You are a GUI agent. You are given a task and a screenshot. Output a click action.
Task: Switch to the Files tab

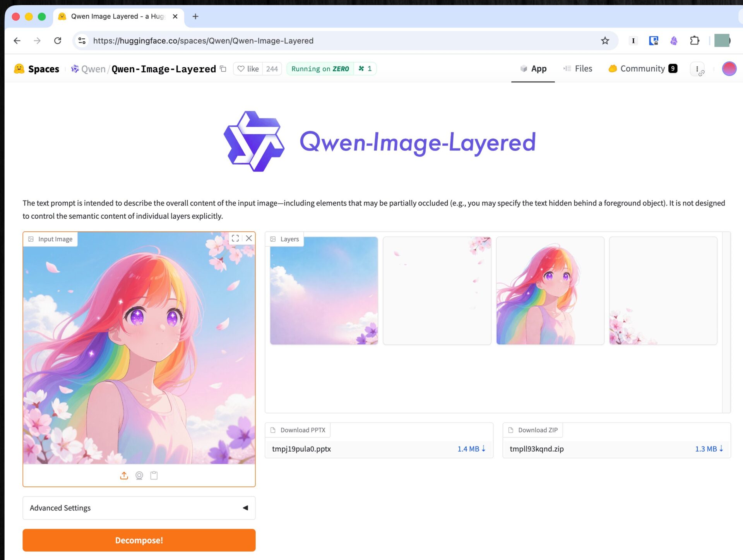(x=578, y=69)
